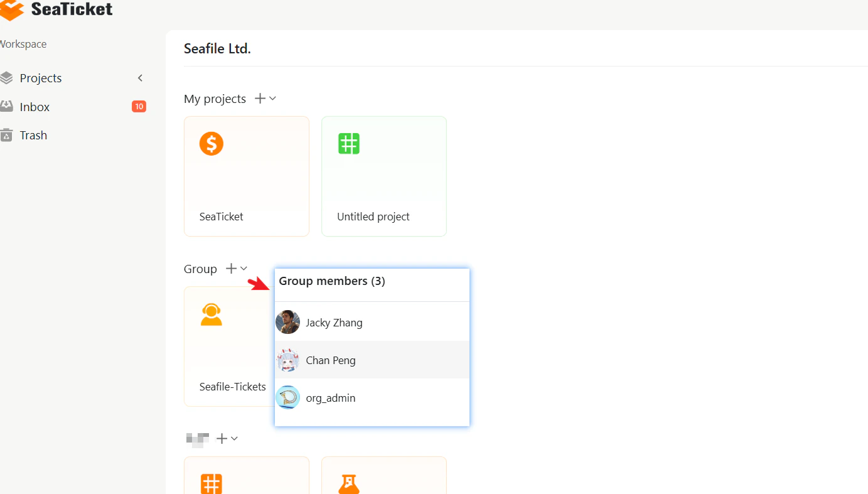The width and height of the screenshot is (868, 494).
Task: Click the plus icon beside the blurred group name
Action: click(x=222, y=439)
